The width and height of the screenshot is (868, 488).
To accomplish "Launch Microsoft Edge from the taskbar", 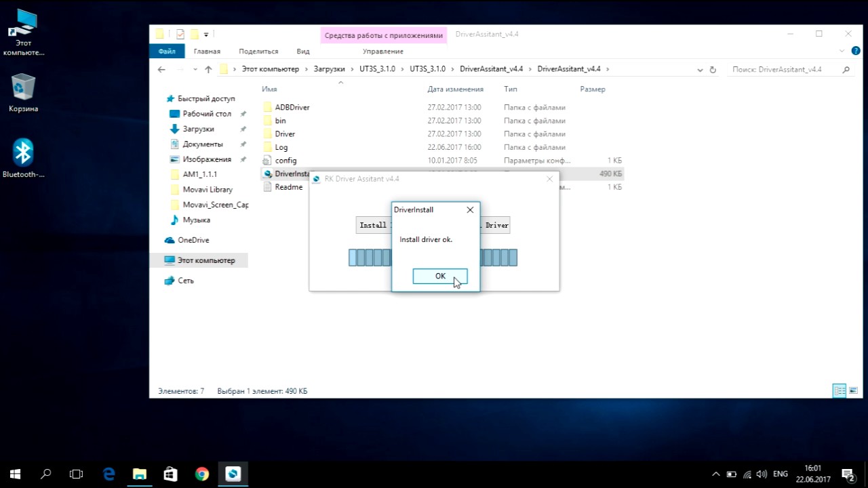I will (108, 474).
